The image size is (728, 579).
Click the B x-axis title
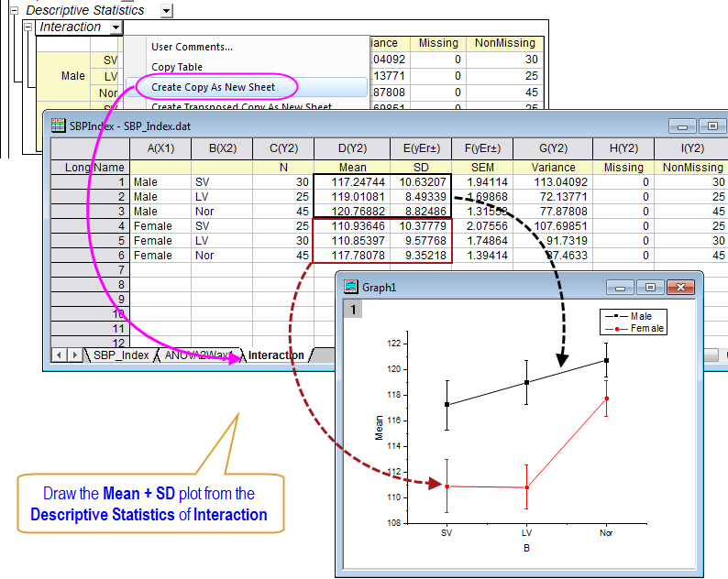pyautogui.click(x=526, y=548)
